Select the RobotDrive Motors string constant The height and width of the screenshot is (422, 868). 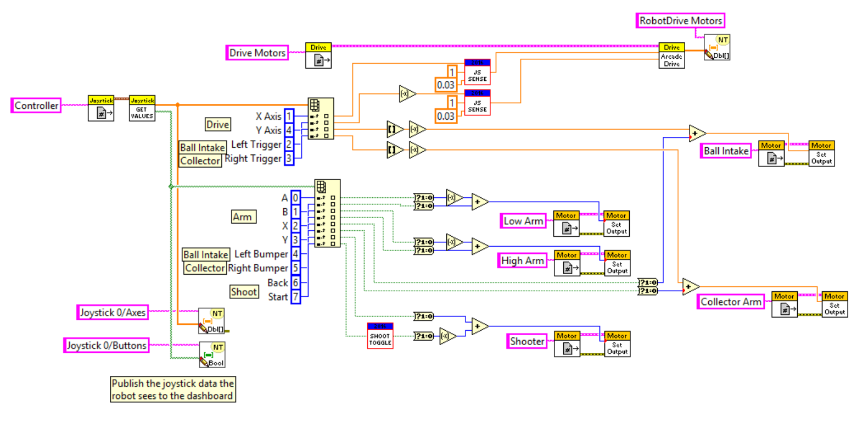click(681, 21)
